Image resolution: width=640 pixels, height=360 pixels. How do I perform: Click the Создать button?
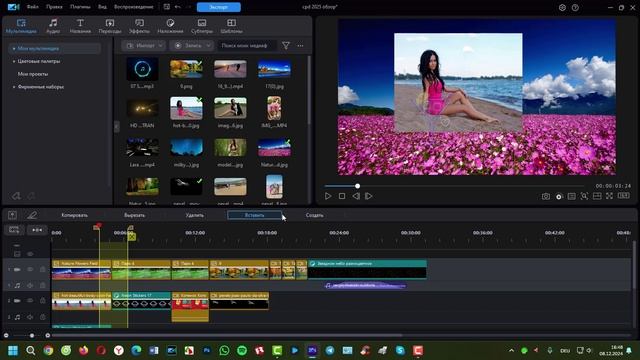tap(314, 215)
